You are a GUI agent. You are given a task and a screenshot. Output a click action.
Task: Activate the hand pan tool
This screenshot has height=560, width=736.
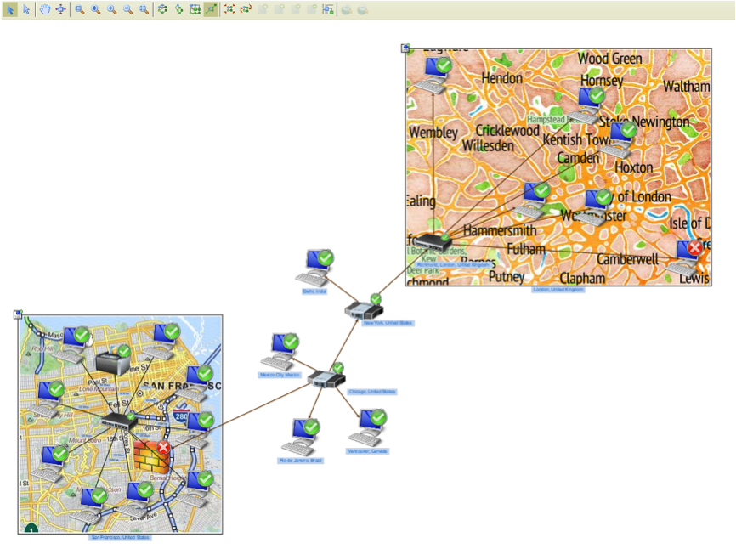(44, 9)
